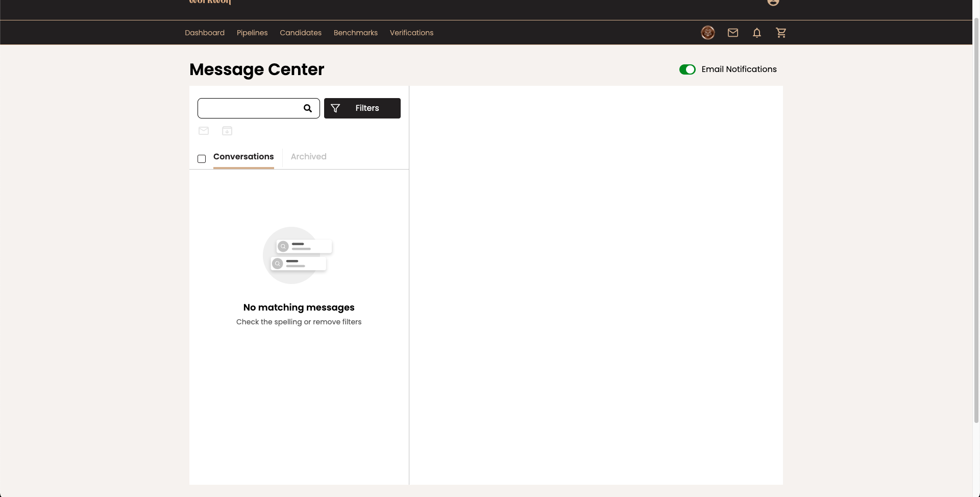Open the messages envelope icon in navbar

[732, 33]
